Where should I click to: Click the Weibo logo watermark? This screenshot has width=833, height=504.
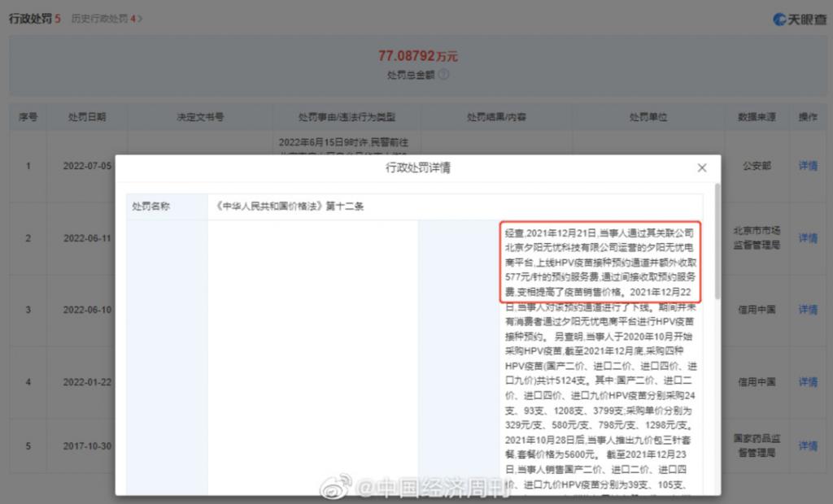[x=334, y=487]
